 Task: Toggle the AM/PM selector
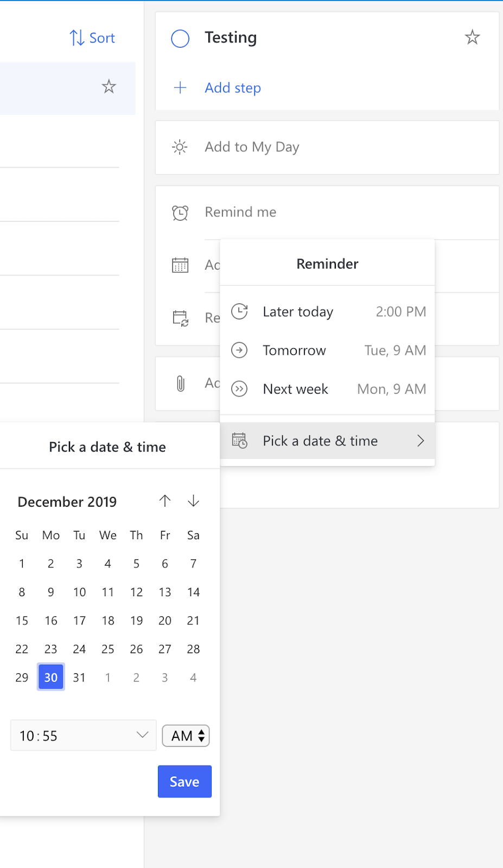pyautogui.click(x=186, y=736)
